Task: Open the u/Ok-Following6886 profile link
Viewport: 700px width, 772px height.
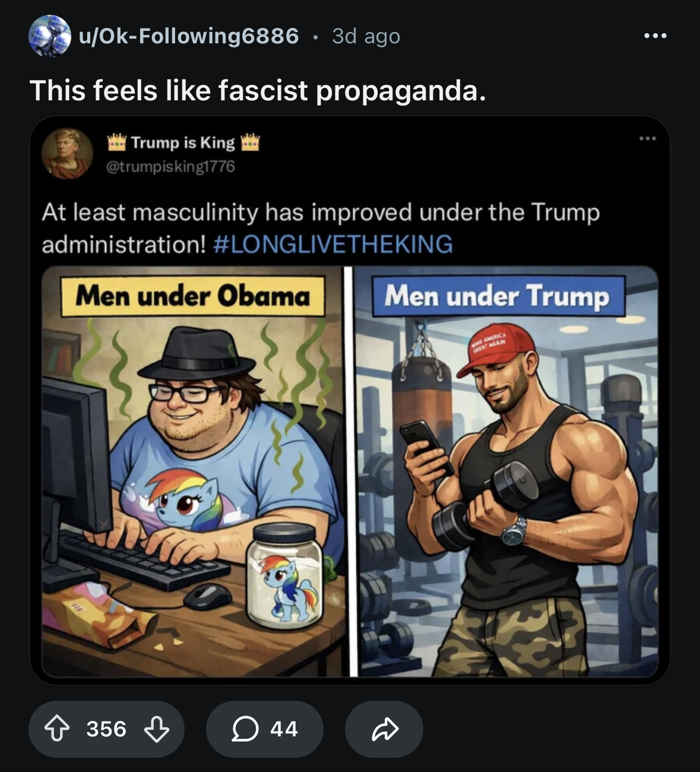Action: (189, 36)
